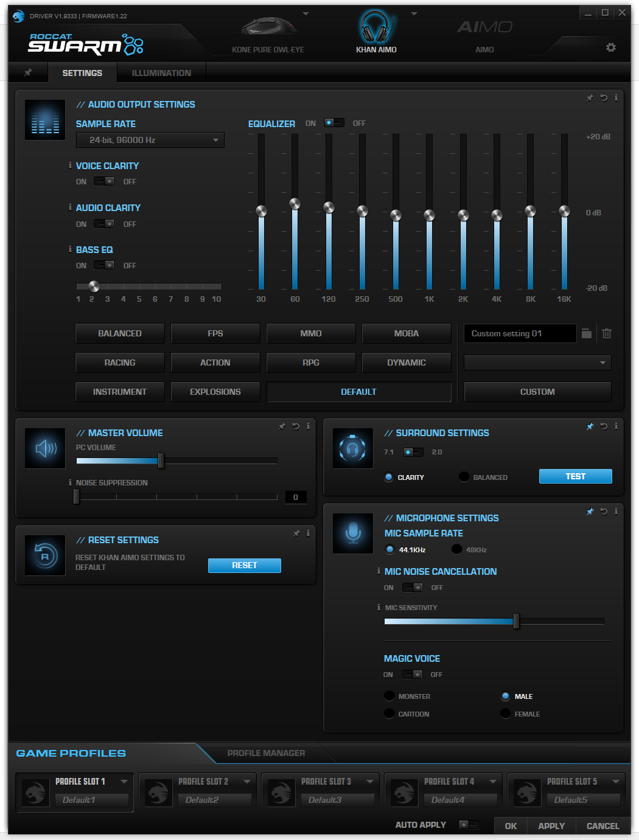Open the Swarm settings gear
Viewport: 639px width, 840px height.
(611, 47)
